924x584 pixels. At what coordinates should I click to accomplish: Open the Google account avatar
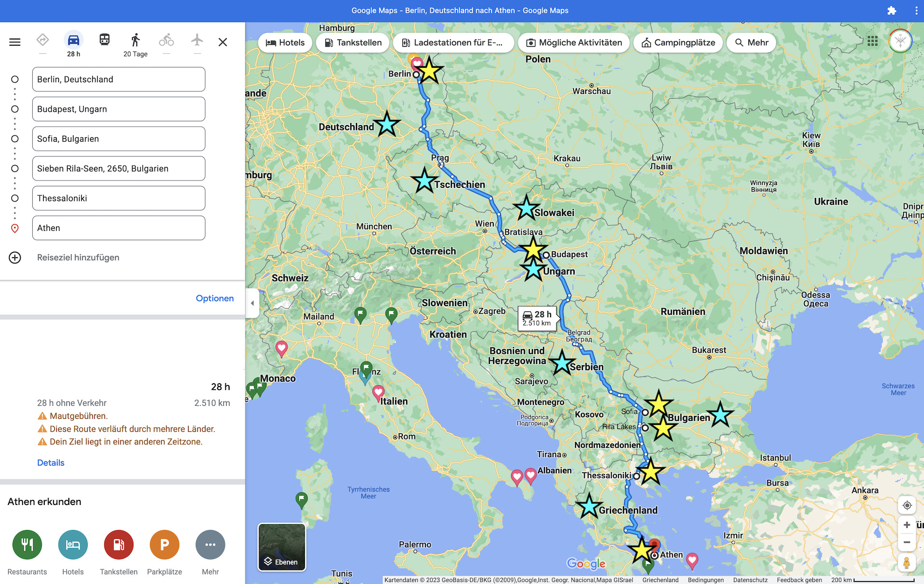(x=900, y=41)
